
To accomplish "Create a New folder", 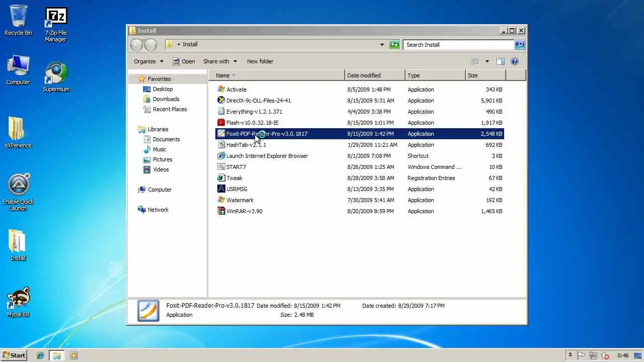I will (260, 61).
